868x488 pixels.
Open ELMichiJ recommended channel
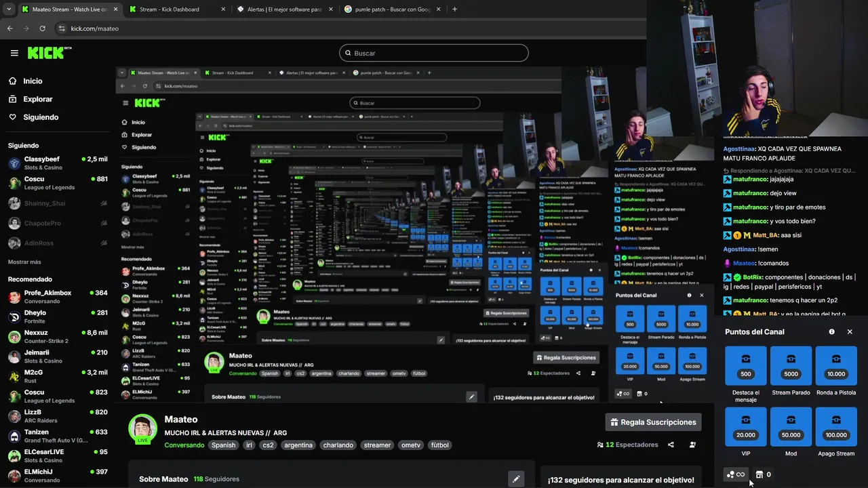[58, 475]
